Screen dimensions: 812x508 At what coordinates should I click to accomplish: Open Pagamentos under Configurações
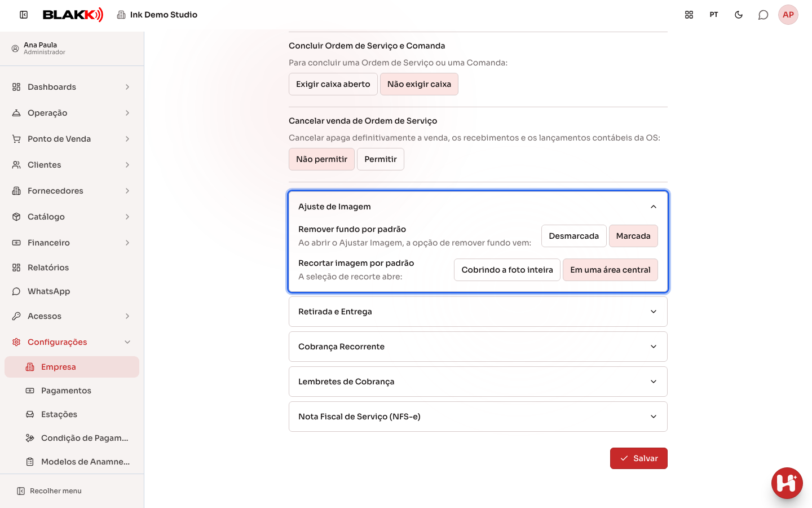[x=72, y=391]
